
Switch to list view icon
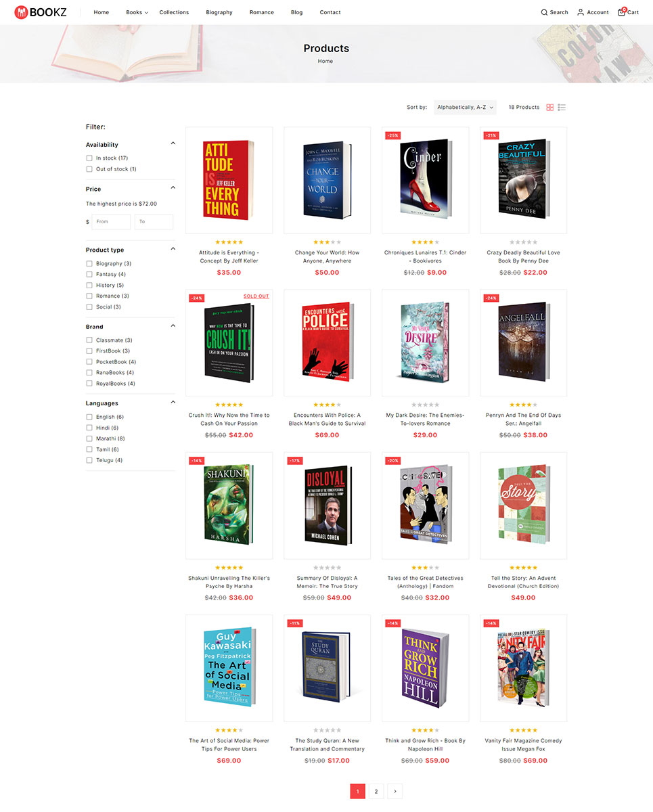pos(562,108)
